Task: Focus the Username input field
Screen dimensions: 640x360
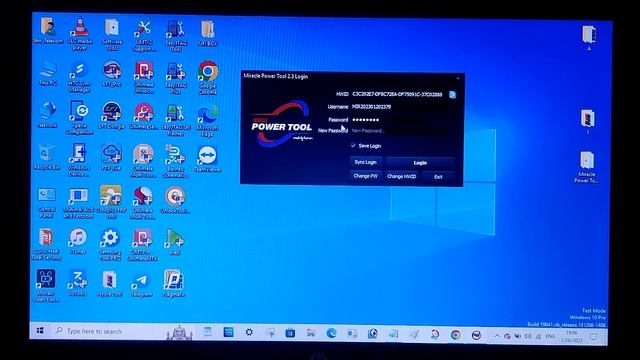Action: [398, 107]
